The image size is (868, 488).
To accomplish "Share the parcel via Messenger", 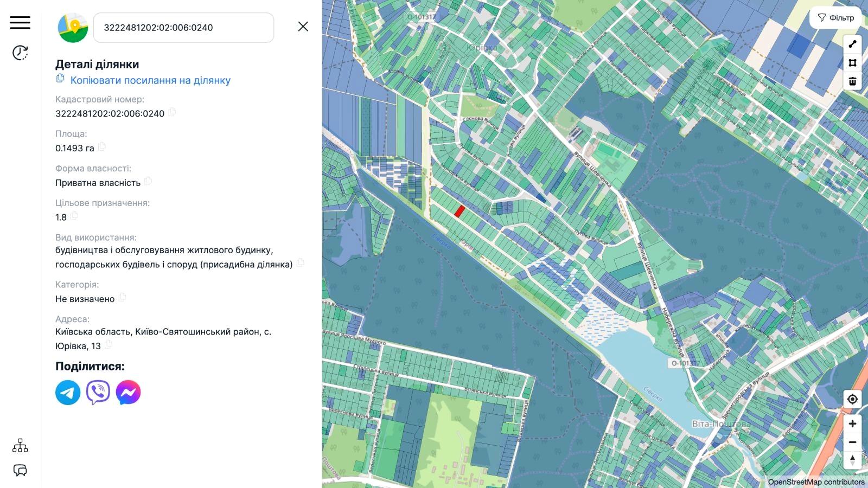I will pos(128,393).
